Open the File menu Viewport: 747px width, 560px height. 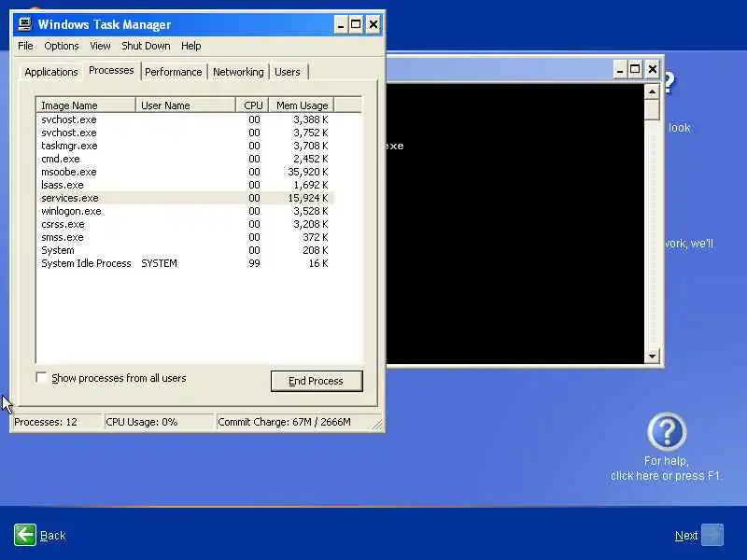pyautogui.click(x=25, y=46)
